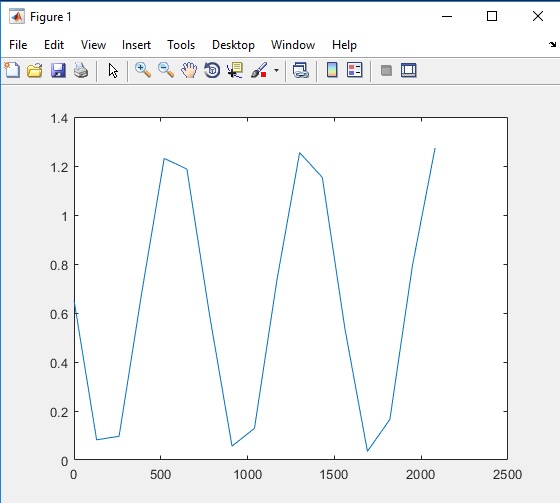Enable the Pan hand tool
The height and width of the screenshot is (503, 560).
pyautogui.click(x=189, y=70)
